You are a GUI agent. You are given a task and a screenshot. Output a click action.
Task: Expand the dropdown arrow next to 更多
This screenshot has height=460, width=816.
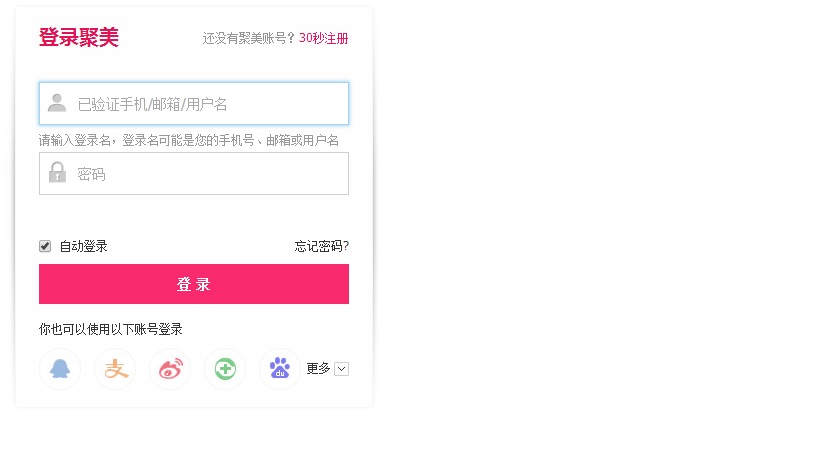[341, 369]
